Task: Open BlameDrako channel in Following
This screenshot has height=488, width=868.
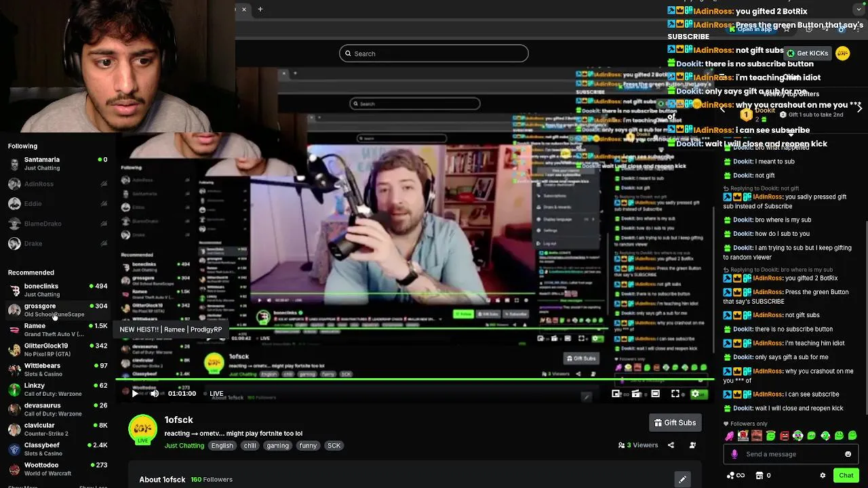Action: tap(57, 224)
